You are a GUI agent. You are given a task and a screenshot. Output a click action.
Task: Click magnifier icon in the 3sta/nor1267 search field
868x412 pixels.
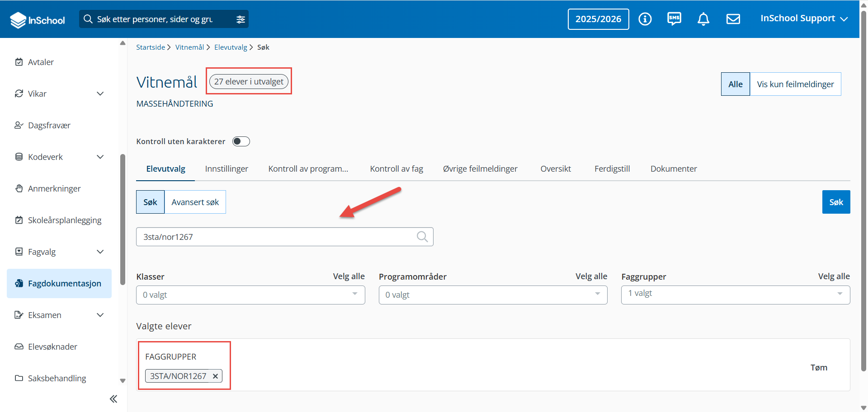pyautogui.click(x=422, y=237)
